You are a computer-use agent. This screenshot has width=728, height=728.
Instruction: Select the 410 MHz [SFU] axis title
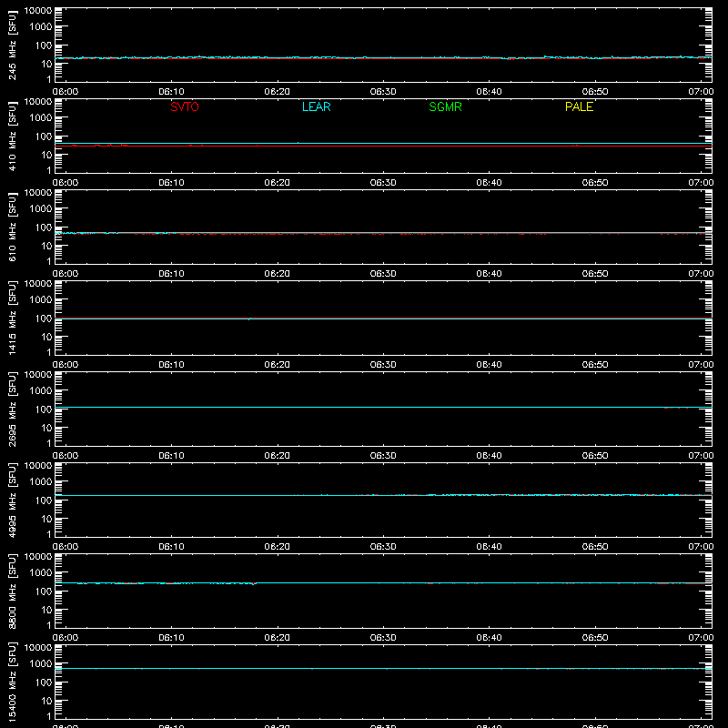tap(13, 136)
